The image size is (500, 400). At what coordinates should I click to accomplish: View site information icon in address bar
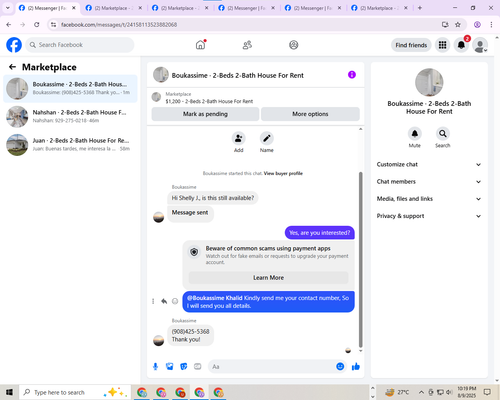pyautogui.click(x=53, y=24)
